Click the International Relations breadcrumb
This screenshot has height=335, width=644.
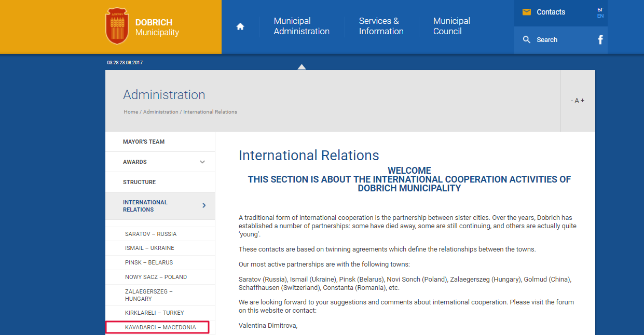point(210,112)
